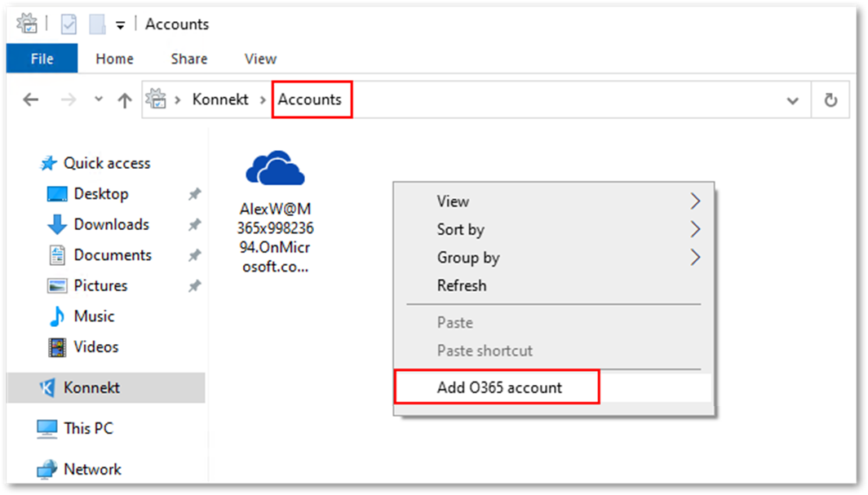Unpin Desktop using its pin icon
This screenshot has height=495, width=868.
click(x=194, y=194)
